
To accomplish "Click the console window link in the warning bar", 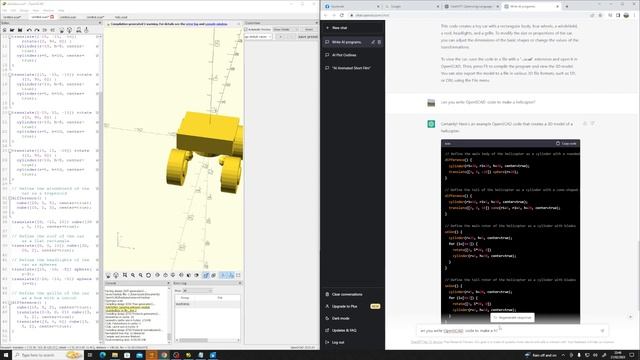I will tap(216, 24).
